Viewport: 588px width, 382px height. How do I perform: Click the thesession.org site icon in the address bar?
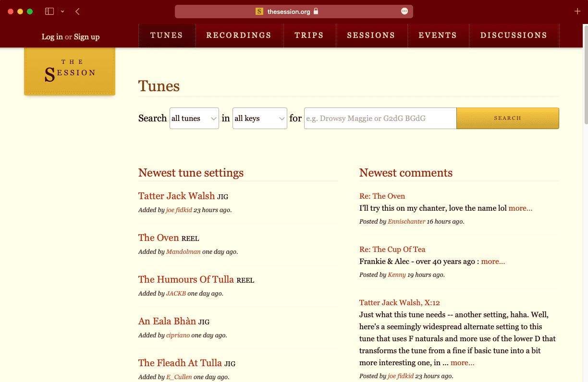(x=259, y=11)
